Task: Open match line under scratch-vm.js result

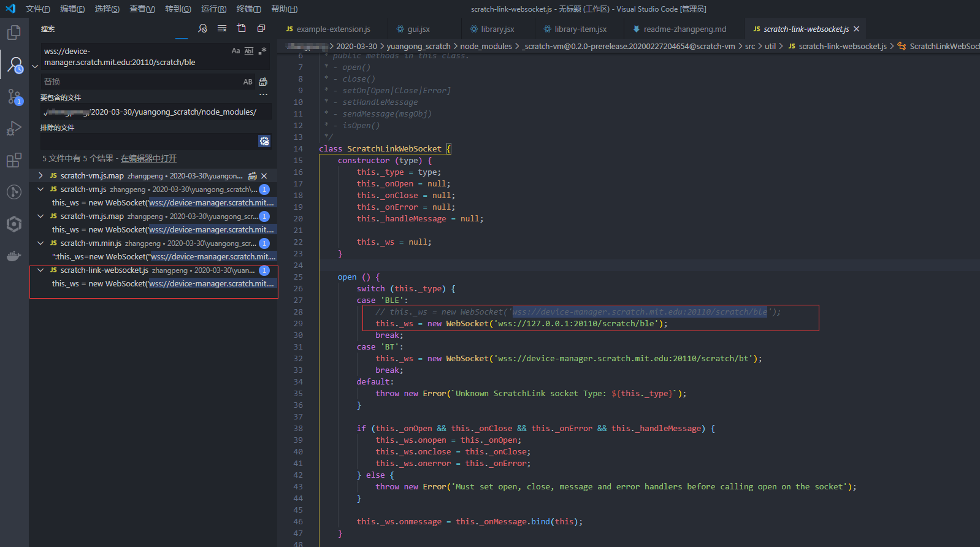Action: [163, 203]
